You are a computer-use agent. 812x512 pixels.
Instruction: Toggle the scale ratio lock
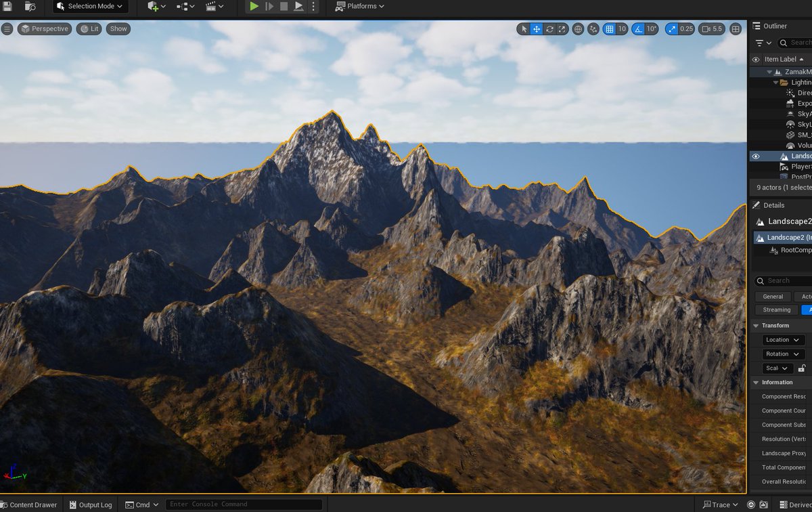pyautogui.click(x=802, y=368)
